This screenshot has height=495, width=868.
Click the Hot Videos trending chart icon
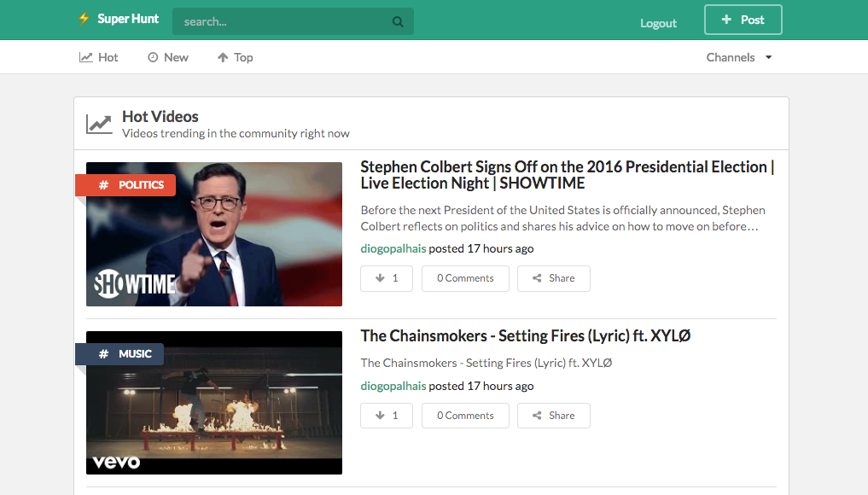tap(99, 124)
